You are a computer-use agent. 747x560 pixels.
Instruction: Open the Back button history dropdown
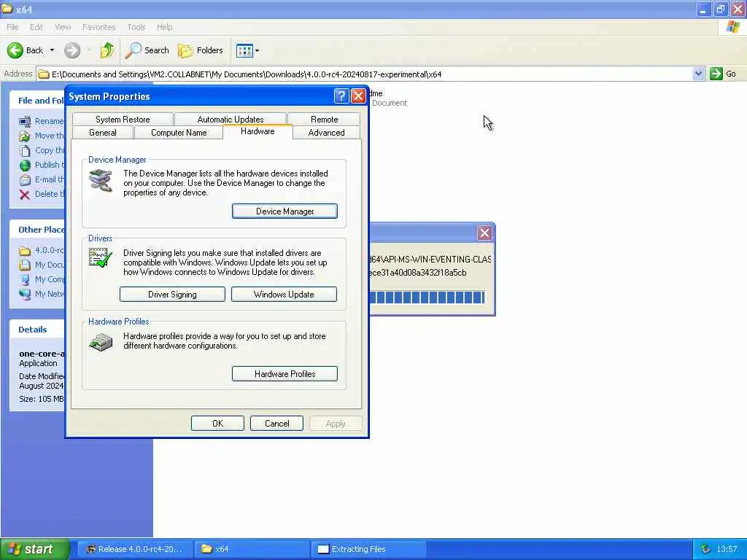tap(53, 50)
